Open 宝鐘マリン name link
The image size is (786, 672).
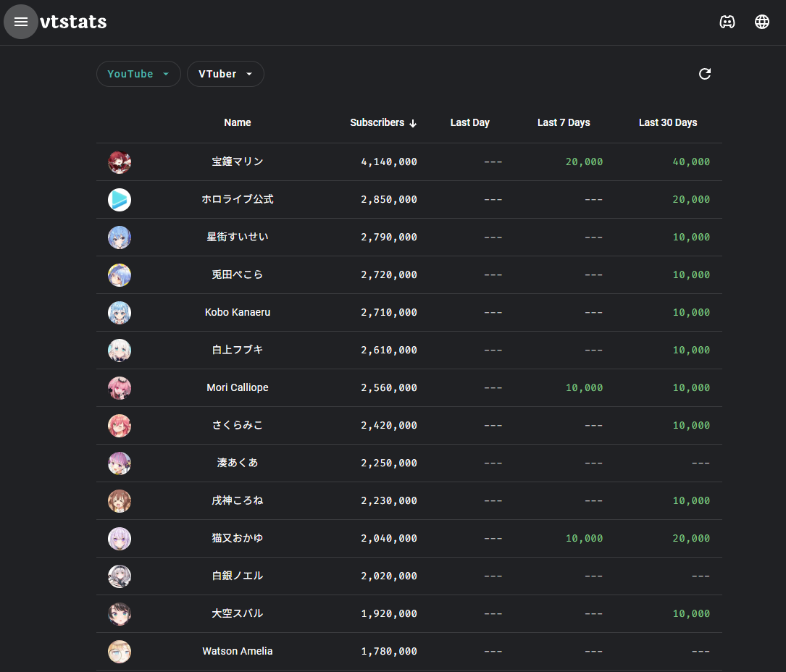click(x=237, y=161)
